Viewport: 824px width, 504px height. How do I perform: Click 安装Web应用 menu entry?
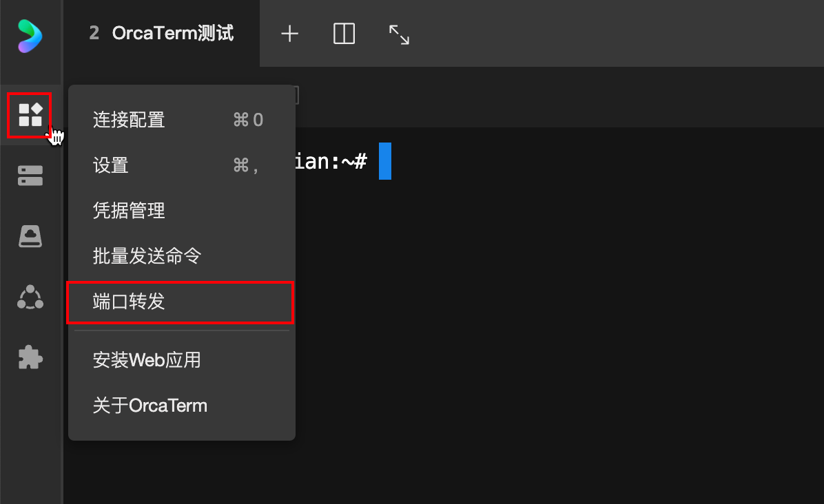(x=147, y=359)
